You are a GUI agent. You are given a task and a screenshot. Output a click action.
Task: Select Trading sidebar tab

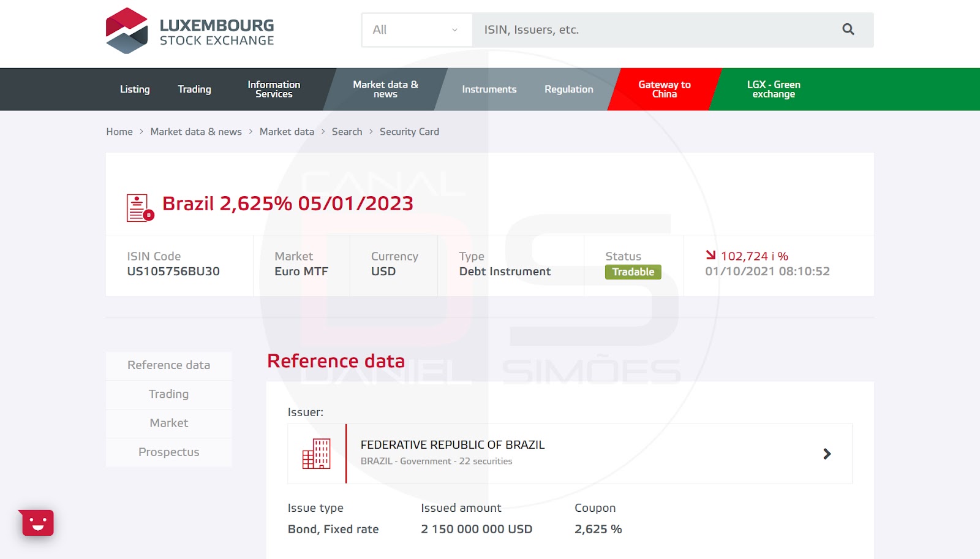[x=169, y=394]
